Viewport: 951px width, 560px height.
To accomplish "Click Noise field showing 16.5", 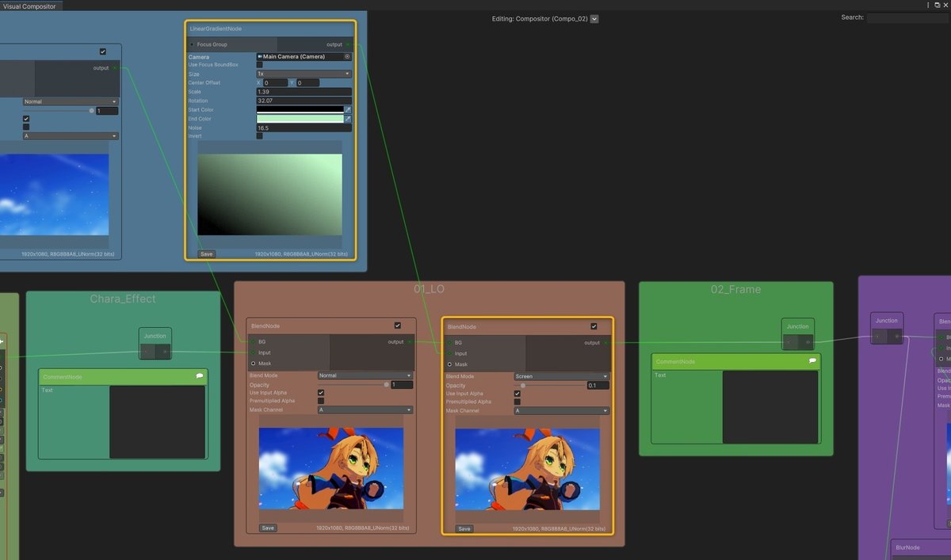I will pyautogui.click(x=304, y=128).
